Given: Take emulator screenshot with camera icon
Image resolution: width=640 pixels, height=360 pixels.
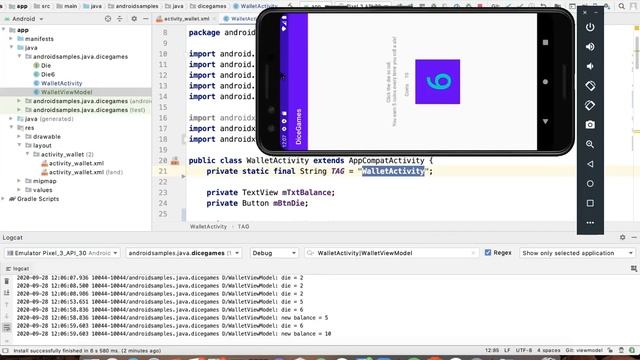Looking at the screenshot, I should click(590, 124).
